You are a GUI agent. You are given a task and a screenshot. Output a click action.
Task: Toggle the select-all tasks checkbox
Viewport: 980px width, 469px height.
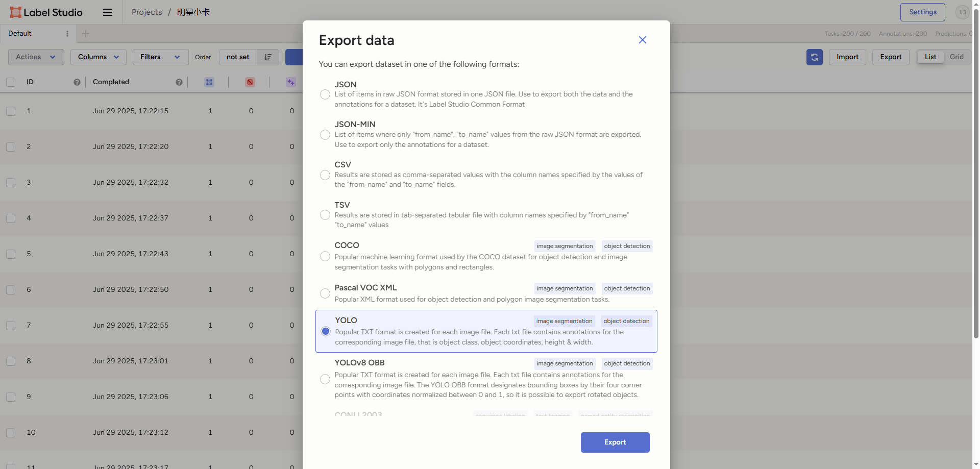[x=11, y=82]
